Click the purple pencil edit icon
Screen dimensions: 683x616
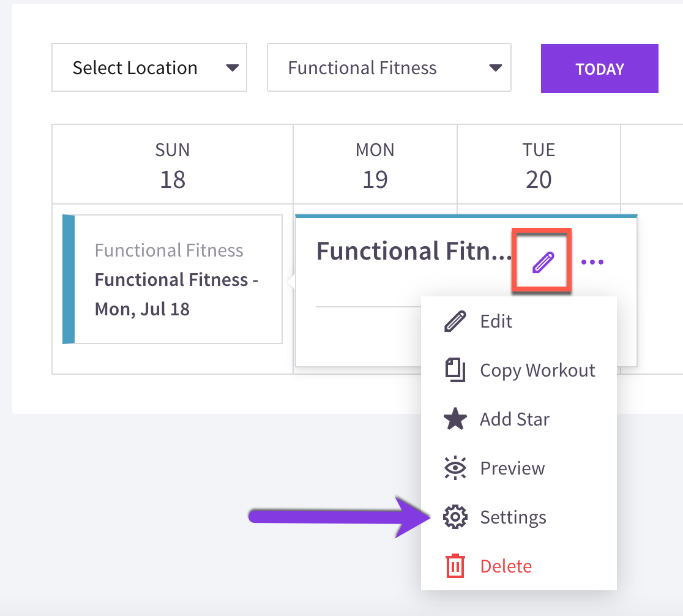(543, 262)
